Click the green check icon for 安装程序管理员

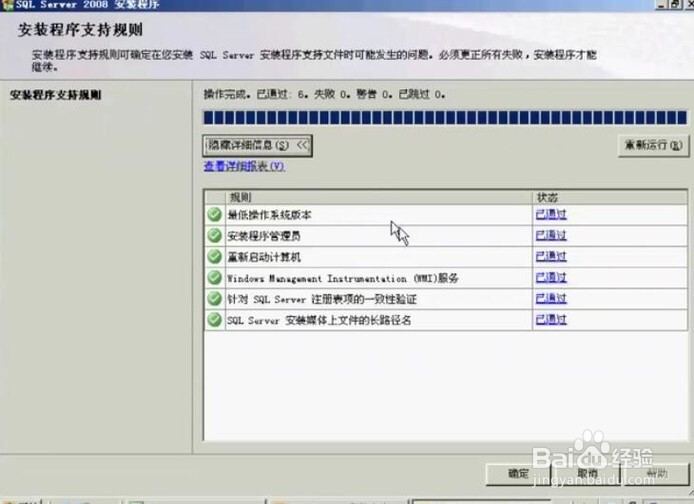pos(215,235)
